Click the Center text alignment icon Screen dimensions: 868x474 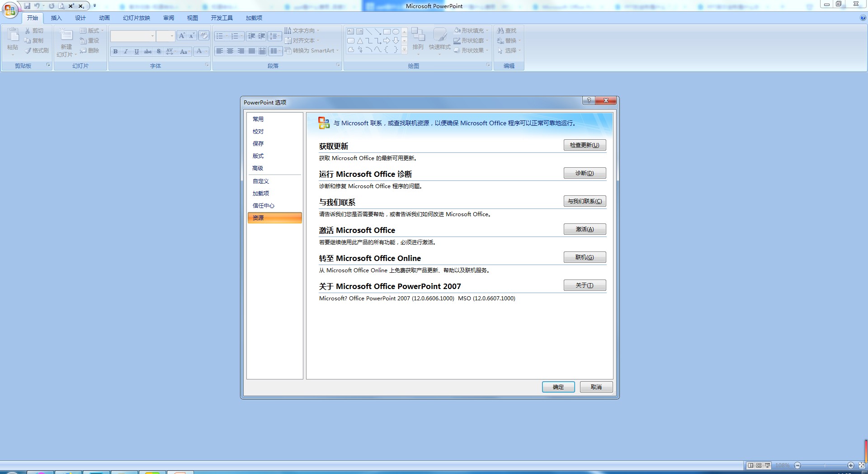230,51
